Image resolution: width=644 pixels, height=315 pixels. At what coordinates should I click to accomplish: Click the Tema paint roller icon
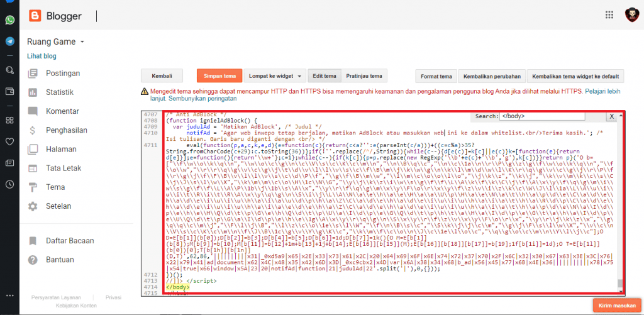click(x=33, y=187)
